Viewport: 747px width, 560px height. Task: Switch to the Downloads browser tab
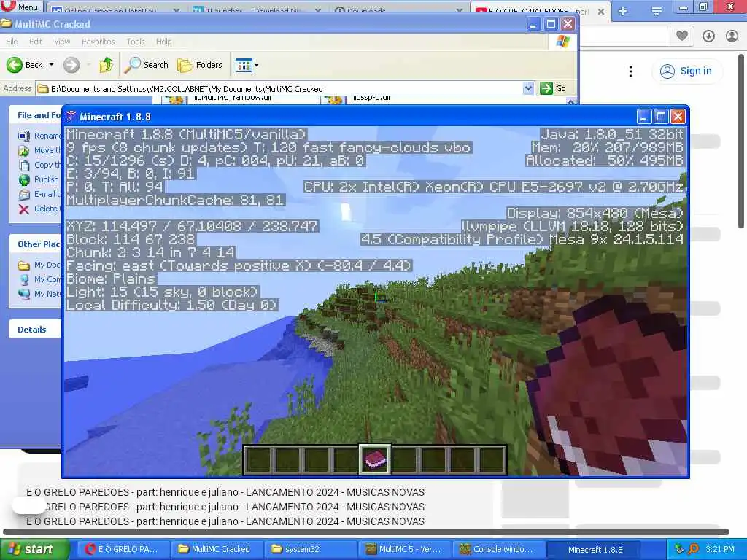(x=398, y=10)
